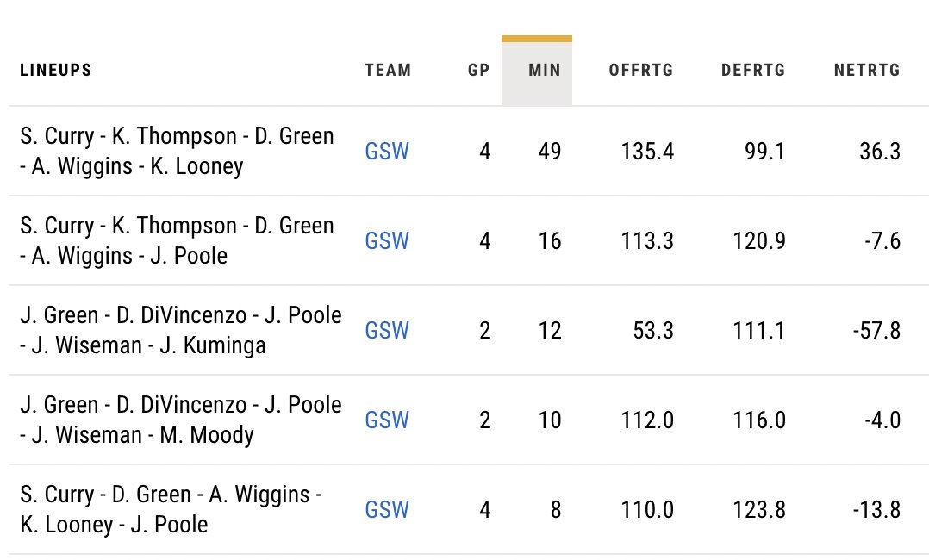The width and height of the screenshot is (929, 560).
Task: Open GSW link in first row
Action: coord(387,152)
